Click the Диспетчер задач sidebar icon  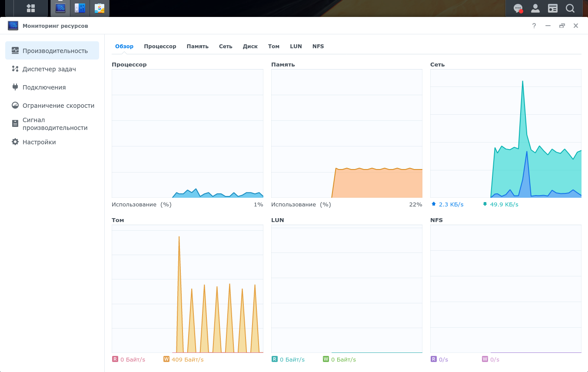(15, 69)
